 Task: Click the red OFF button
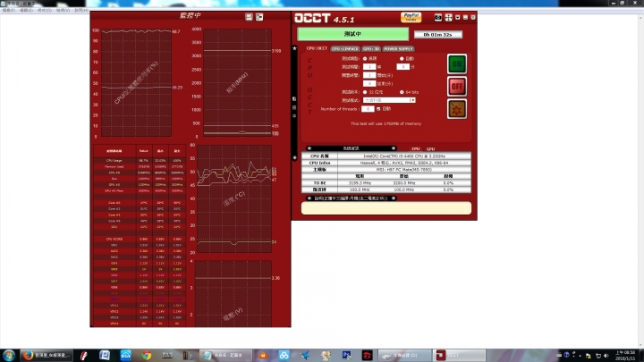(x=457, y=87)
